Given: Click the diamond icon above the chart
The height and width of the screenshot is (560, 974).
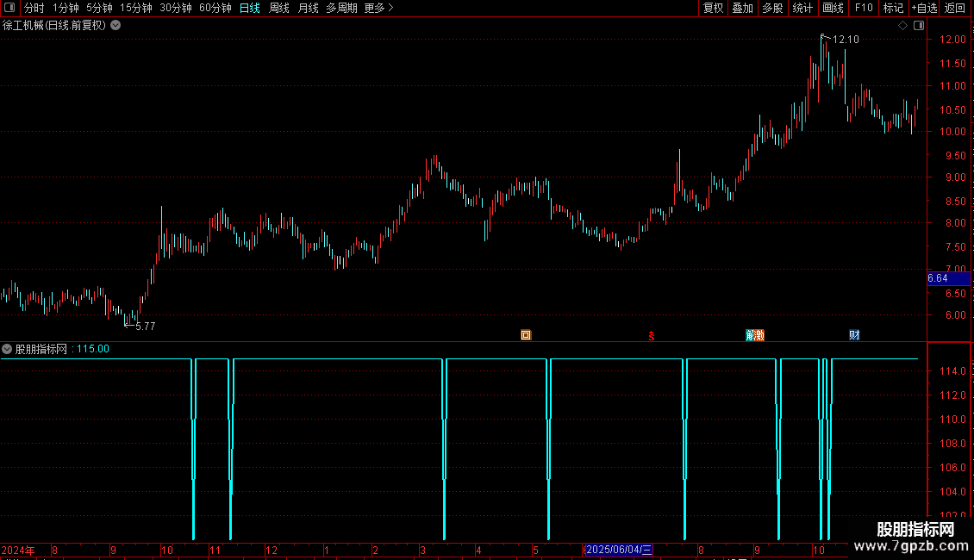Looking at the screenshot, I should pos(903,26).
